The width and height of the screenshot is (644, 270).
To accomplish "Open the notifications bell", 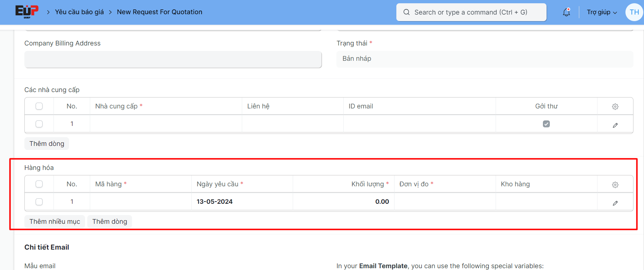I will [x=566, y=12].
